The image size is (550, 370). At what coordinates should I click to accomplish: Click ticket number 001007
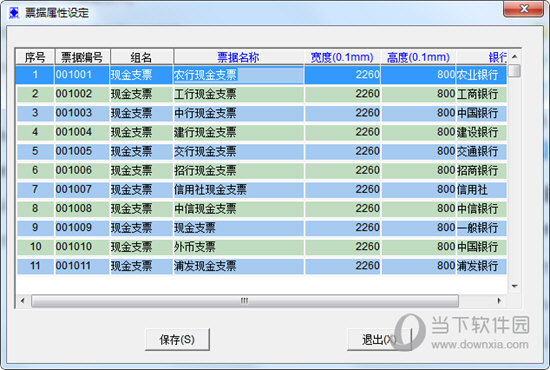coord(82,189)
